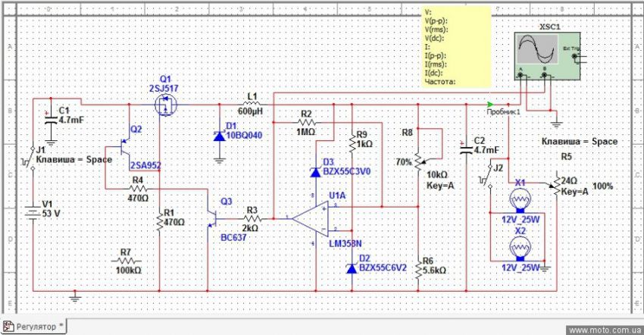644x335 pixels.
Task: Click the D1 10BQ040 diode symbol
Action: coord(220,136)
